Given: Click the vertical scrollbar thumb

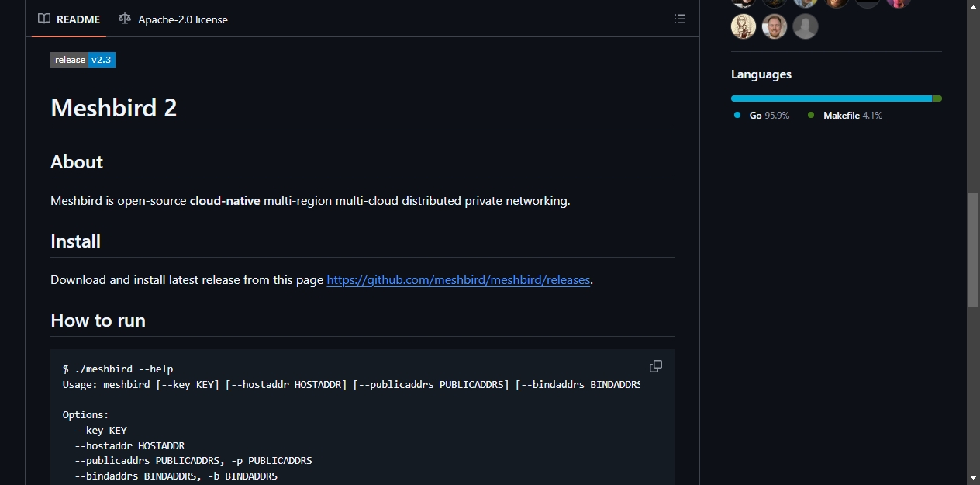Looking at the screenshot, I should coord(973,250).
